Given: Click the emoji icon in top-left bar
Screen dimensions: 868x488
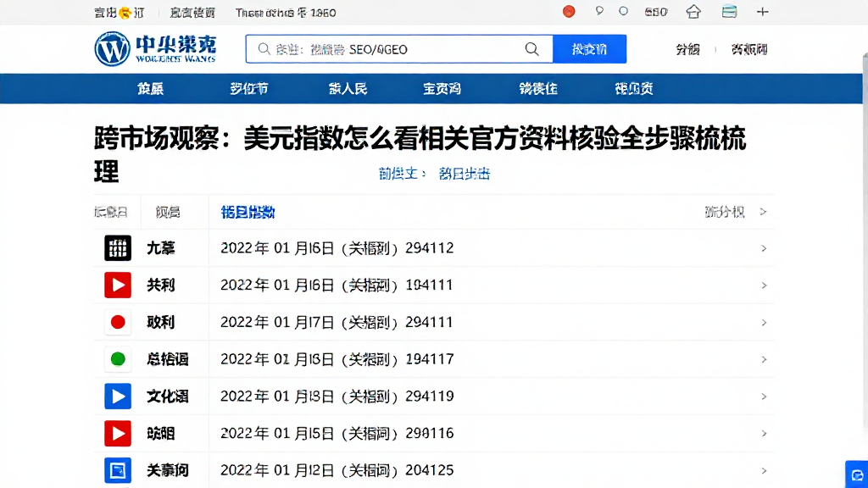Looking at the screenshot, I should coord(125,12).
